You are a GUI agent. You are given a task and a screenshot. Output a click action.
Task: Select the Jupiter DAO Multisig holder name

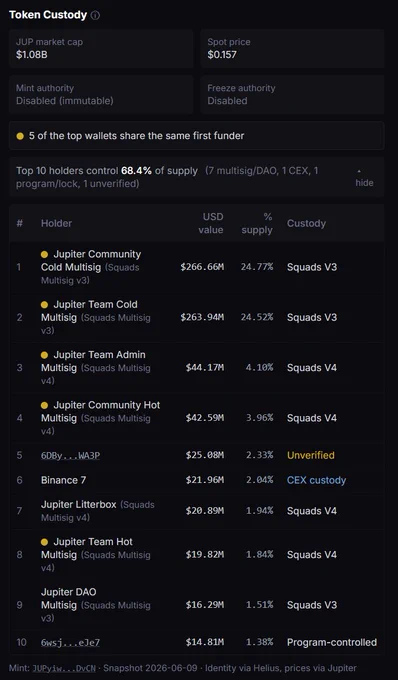pos(69,598)
